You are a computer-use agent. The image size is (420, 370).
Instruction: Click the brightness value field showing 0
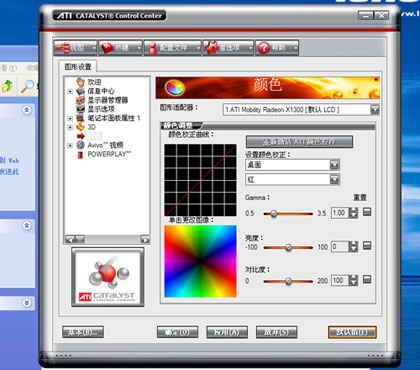339,247
